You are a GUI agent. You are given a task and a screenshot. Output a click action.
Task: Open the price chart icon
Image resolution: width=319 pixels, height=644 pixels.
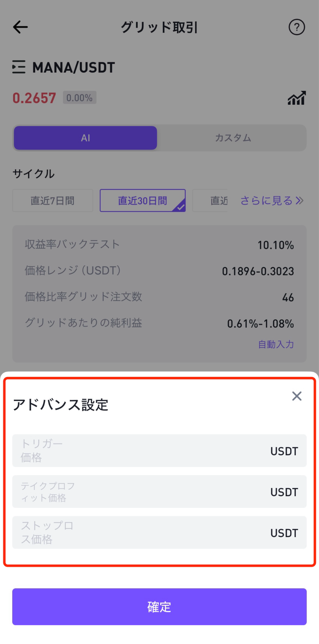[x=297, y=98]
